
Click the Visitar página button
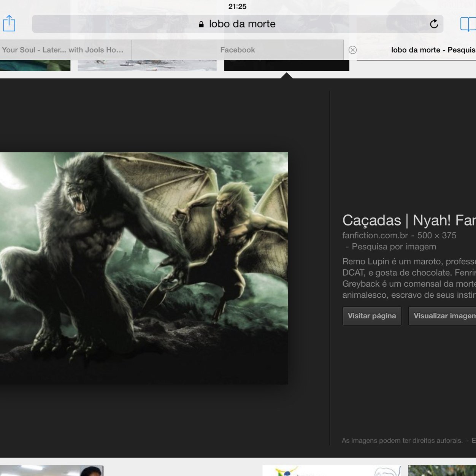point(372,316)
